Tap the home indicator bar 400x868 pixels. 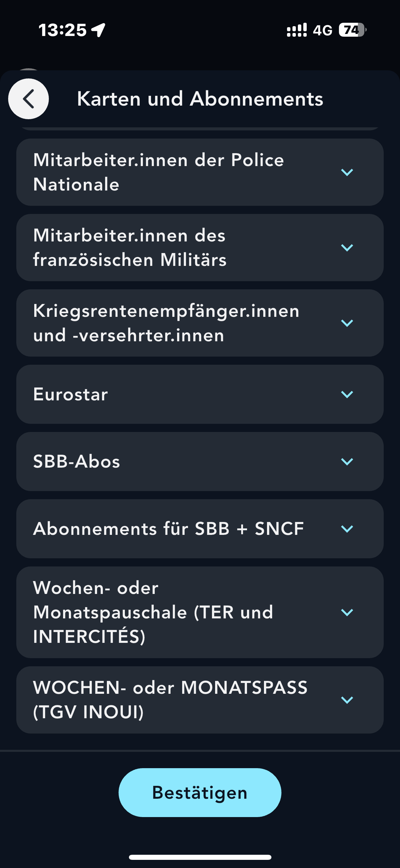pyautogui.click(x=200, y=857)
